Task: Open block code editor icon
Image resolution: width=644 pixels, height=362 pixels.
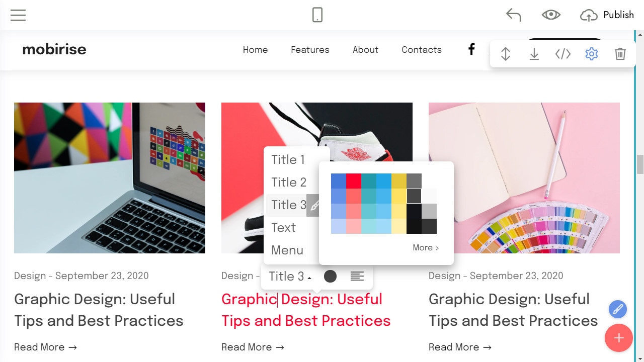Action: pyautogui.click(x=563, y=54)
